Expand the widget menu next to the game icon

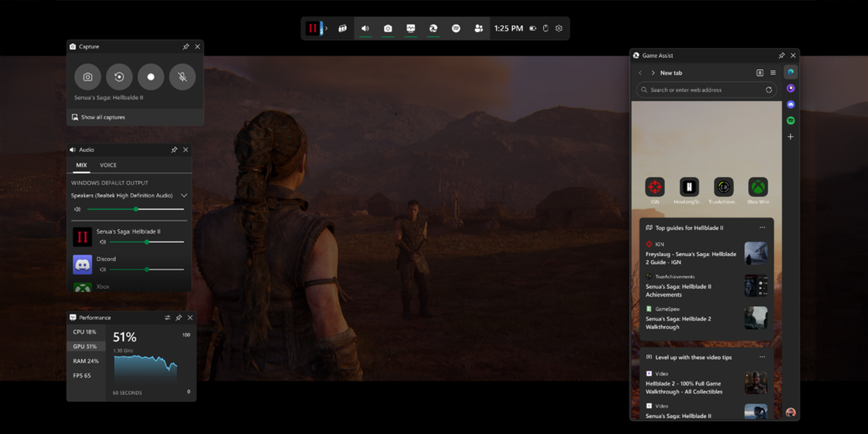coord(325,28)
